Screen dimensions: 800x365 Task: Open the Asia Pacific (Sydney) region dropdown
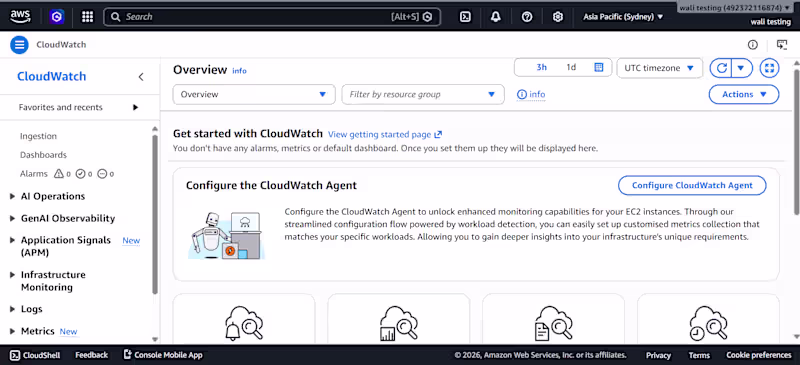point(623,17)
